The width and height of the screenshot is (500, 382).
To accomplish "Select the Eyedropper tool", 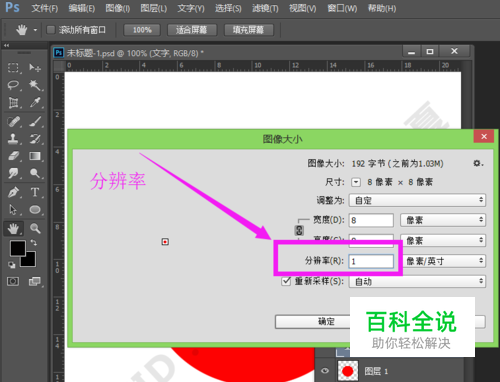I will point(35,102).
